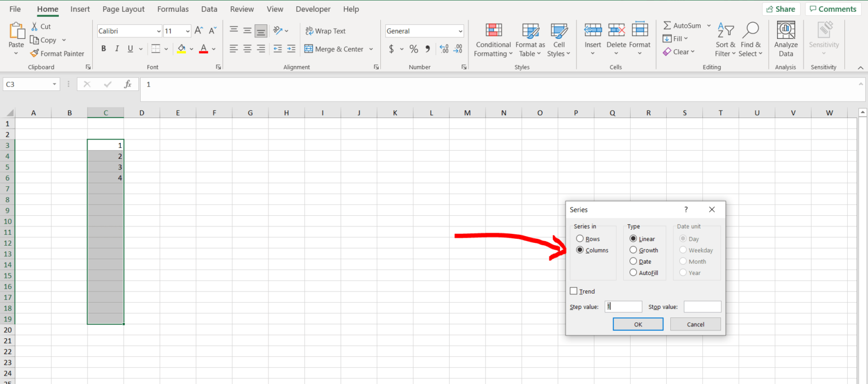Screen dimensions: 868x384
Task: Switch to the Formulas ribbon tab
Action: 172,9
